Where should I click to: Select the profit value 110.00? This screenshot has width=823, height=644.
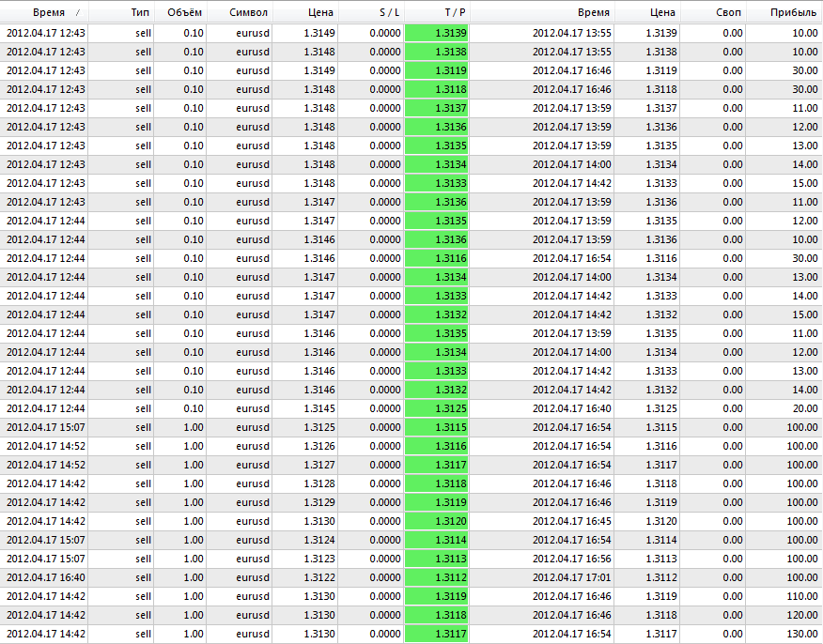[x=802, y=596]
